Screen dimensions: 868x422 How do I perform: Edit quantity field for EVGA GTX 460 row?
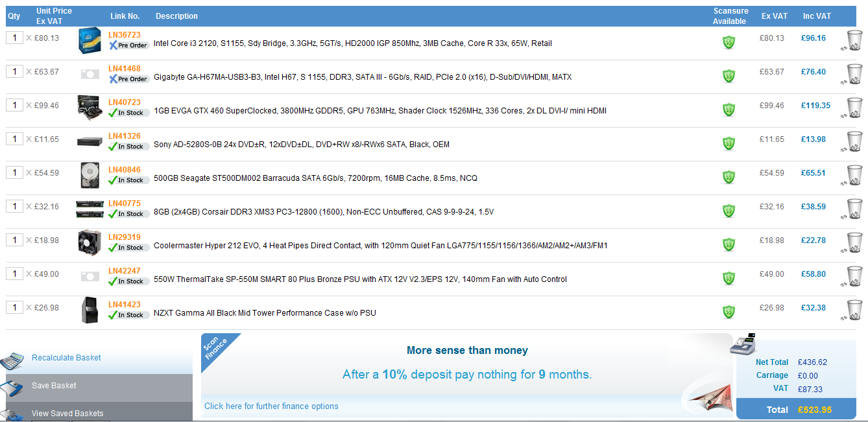pyautogui.click(x=14, y=105)
